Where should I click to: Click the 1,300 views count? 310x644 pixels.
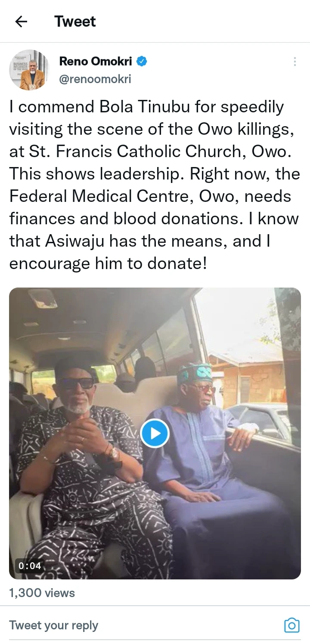point(42,593)
